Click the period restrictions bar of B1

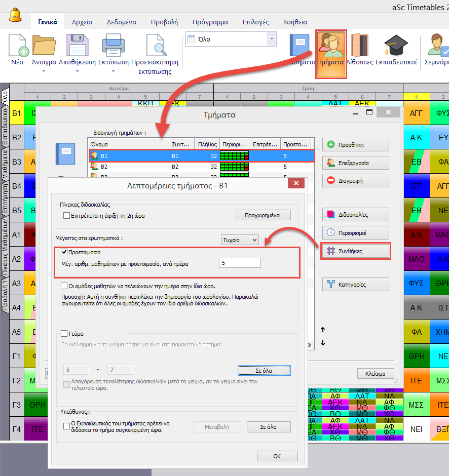(x=236, y=155)
